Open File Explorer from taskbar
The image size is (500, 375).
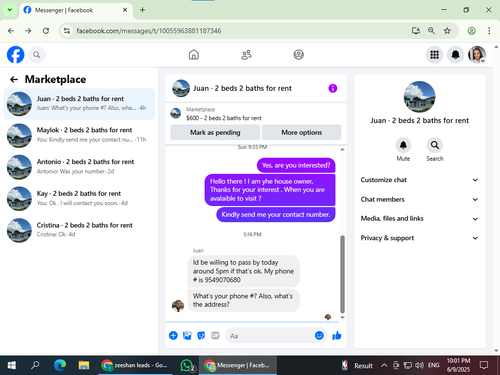click(x=84, y=365)
